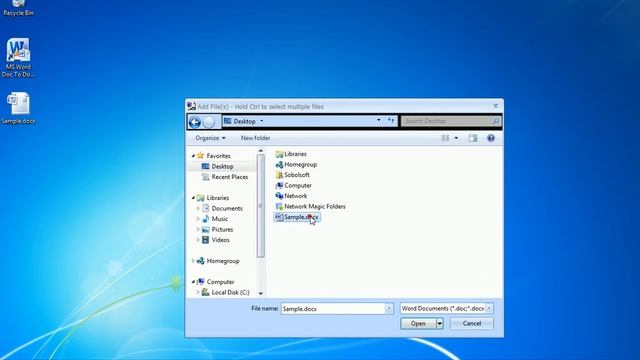This screenshot has height=360, width=640.
Task: Click the sidebar scroll down arrow
Action: pos(260,293)
